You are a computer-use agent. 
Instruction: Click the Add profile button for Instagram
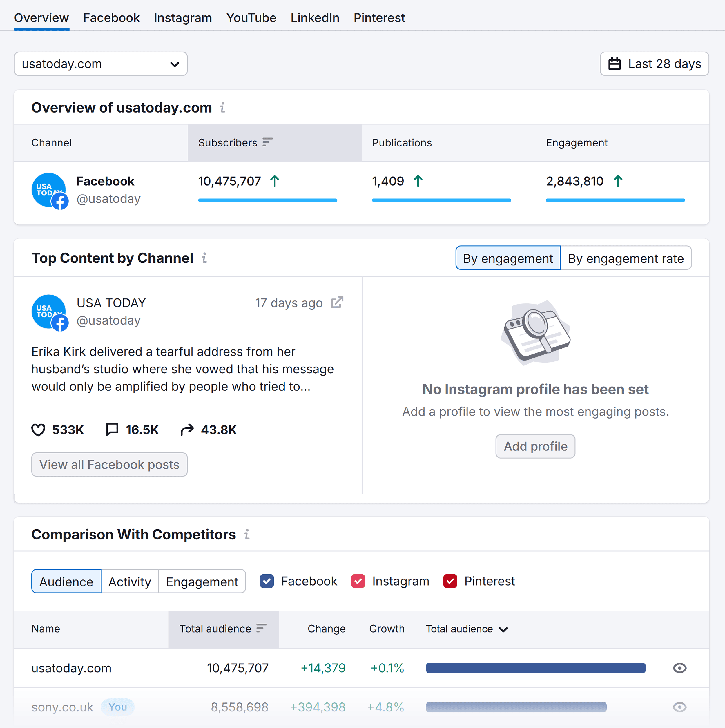point(535,446)
